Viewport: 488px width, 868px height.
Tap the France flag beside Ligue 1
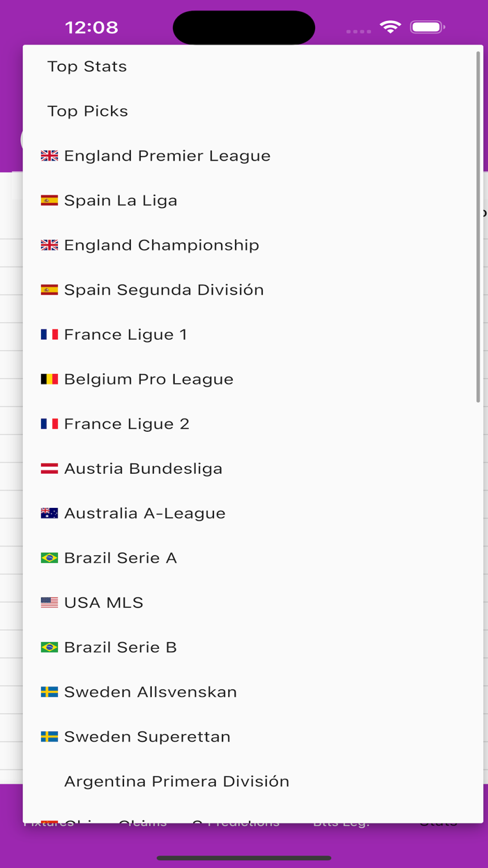(49, 334)
